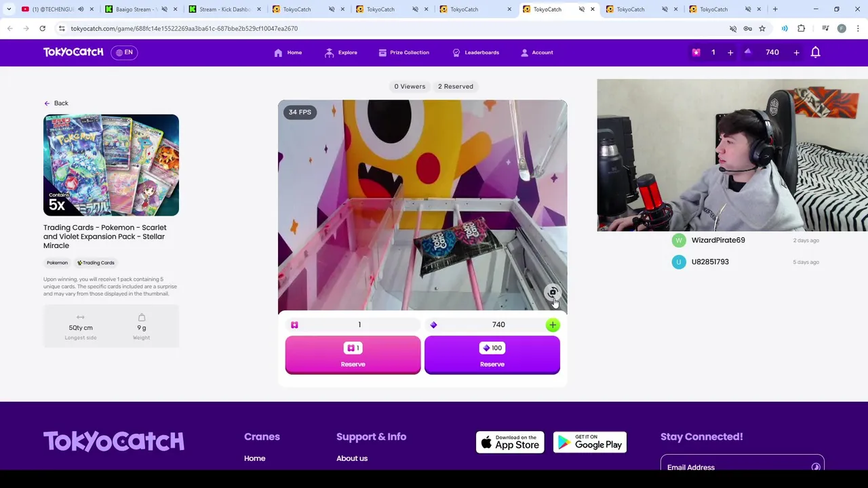Open the Leaderboards page
Screen dimensions: 868x488
(x=475, y=52)
